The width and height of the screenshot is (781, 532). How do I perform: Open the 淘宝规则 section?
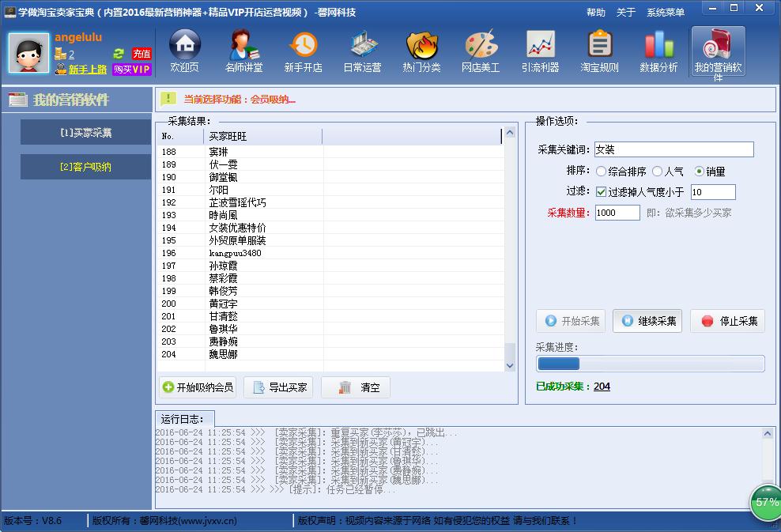click(x=599, y=50)
